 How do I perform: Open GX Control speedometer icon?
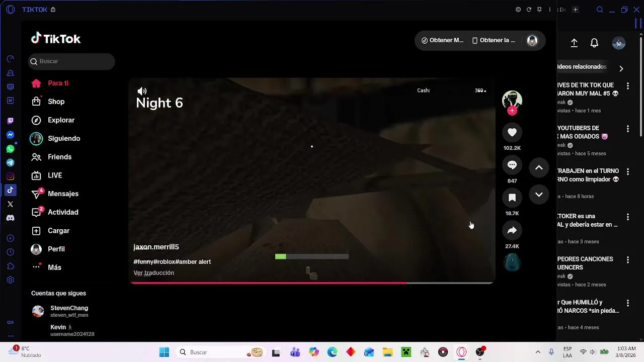point(11,59)
